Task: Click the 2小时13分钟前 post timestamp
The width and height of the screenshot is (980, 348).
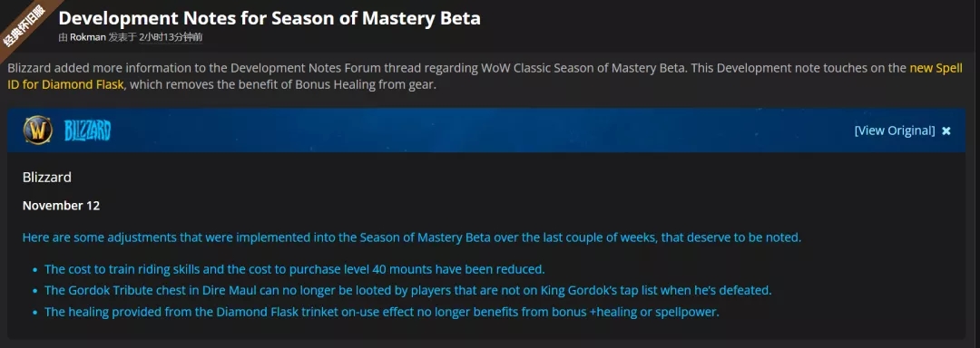Action: point(171,37)
